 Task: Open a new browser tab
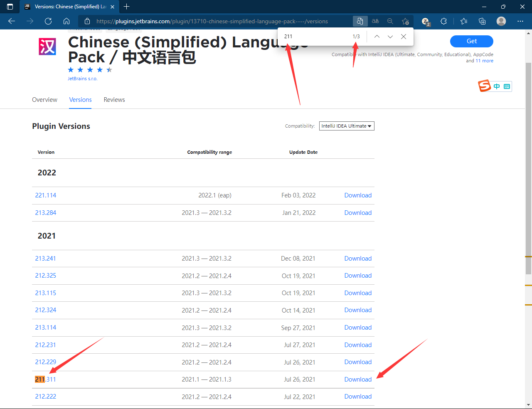coord(127,7)
